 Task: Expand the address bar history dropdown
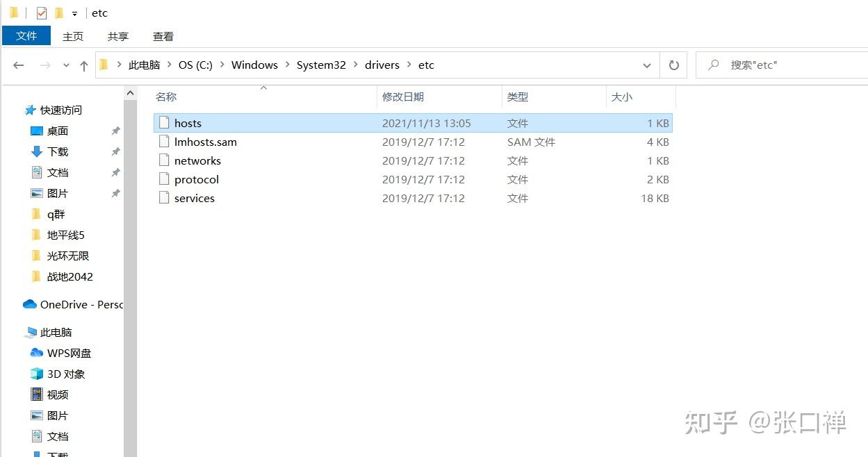click(x=647, y=65)
